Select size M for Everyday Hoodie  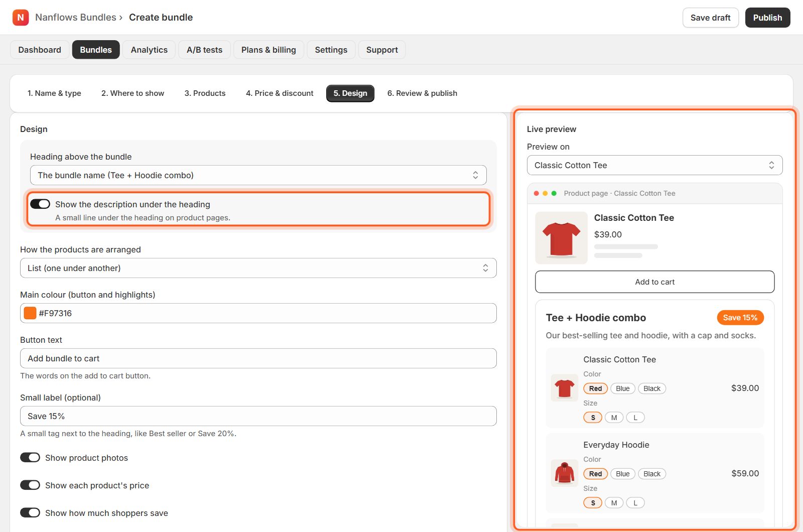pyautogui.click(x=614, y=503)
